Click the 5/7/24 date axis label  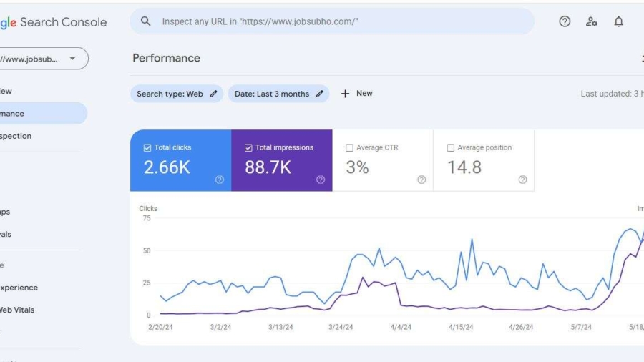[x=581, y=327]
